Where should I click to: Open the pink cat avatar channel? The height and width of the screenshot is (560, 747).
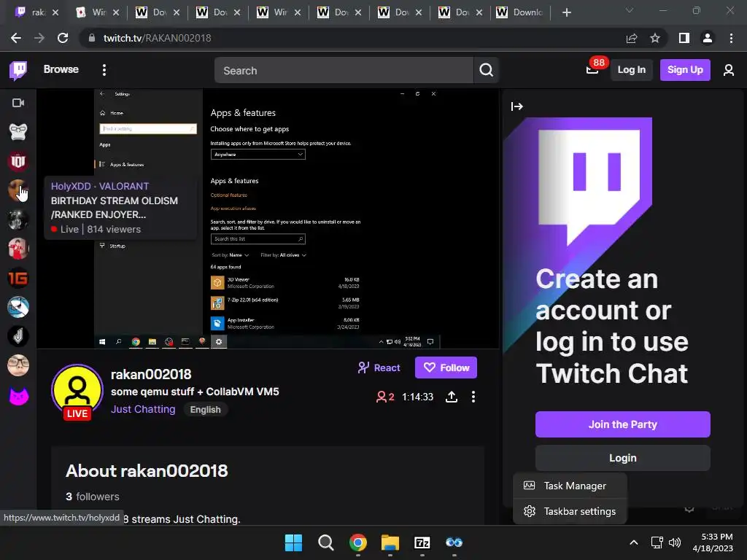[x=18, y=395]
